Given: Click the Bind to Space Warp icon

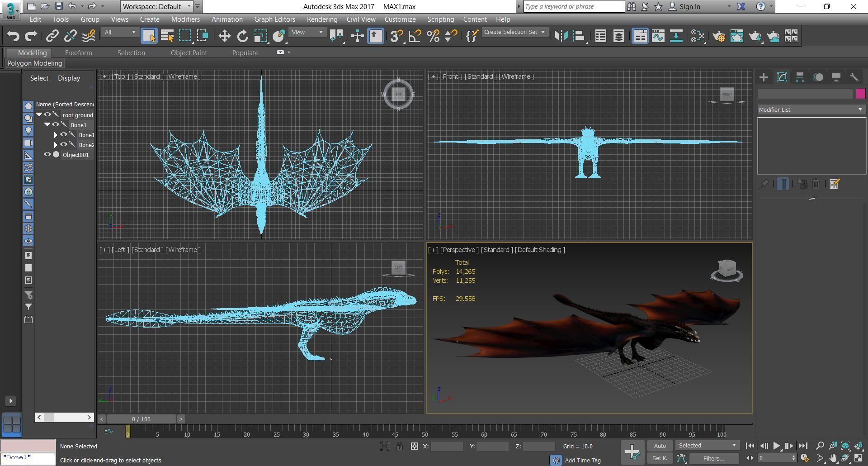Looking at the screenshot, I should [89, 36].
